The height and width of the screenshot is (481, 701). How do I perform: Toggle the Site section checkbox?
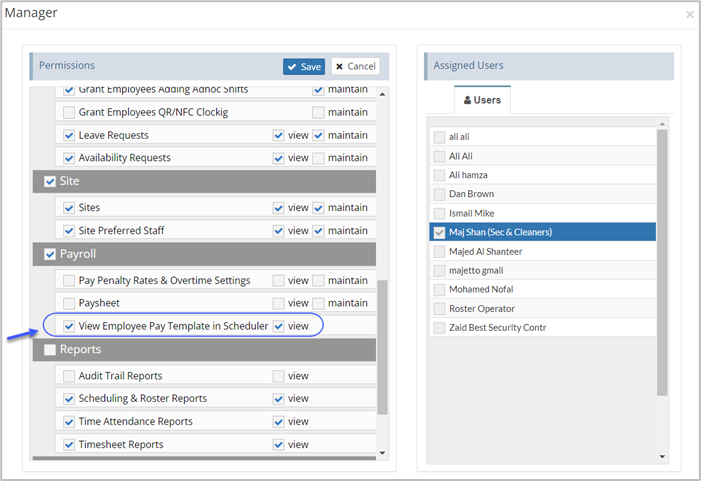(x=50, y=182)
